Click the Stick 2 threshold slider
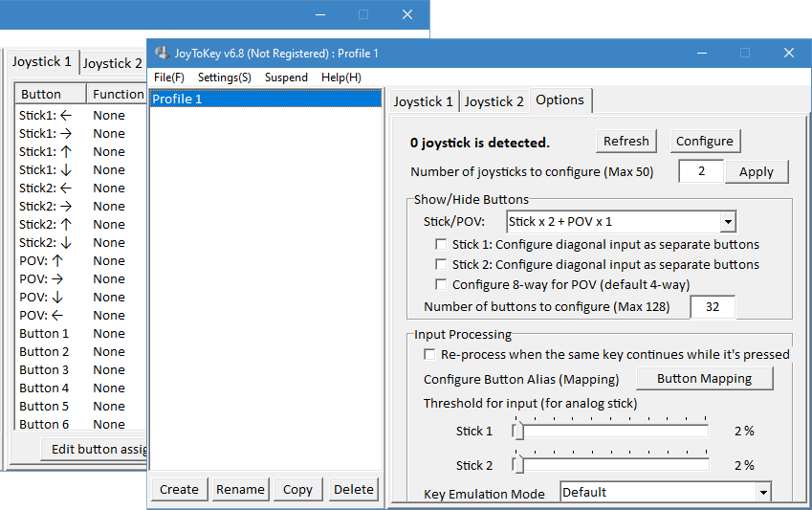 (610, 465)
